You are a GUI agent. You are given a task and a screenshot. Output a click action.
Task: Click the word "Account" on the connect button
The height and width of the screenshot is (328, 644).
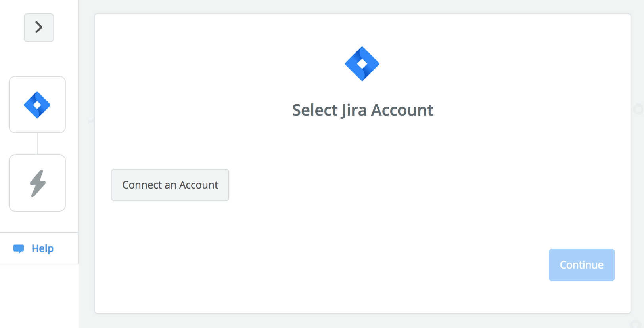199,185
